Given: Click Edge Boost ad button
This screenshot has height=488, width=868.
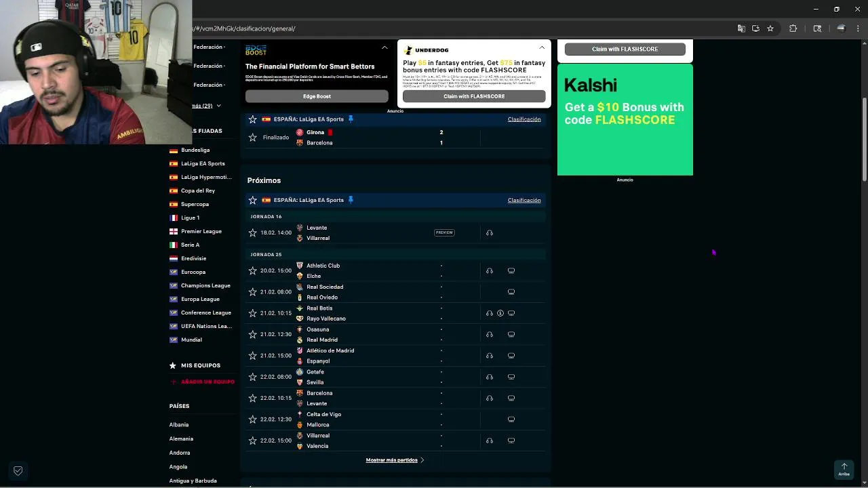Looking at the screenshot, I should (317, 96).
